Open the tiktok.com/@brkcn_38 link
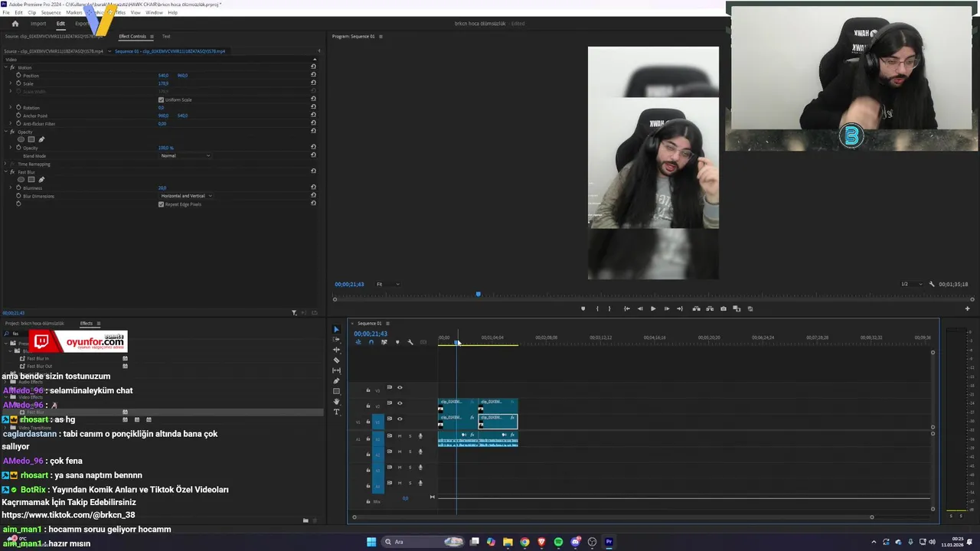The height and width of the screenshot is (551, 980). tap(68, 515)
